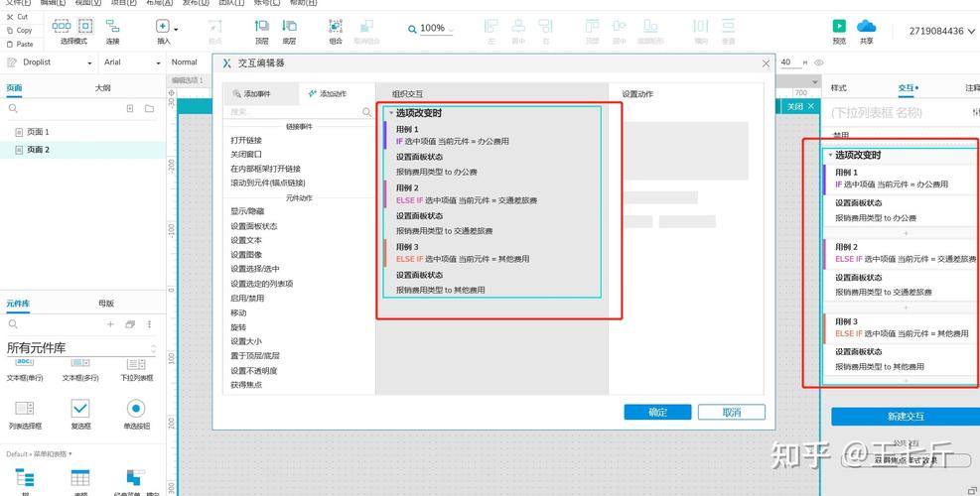Click the 共享 cloud share icon
The width and height of the screenshot is (980, 496).
pyautogui.click(x=866, y=26)
